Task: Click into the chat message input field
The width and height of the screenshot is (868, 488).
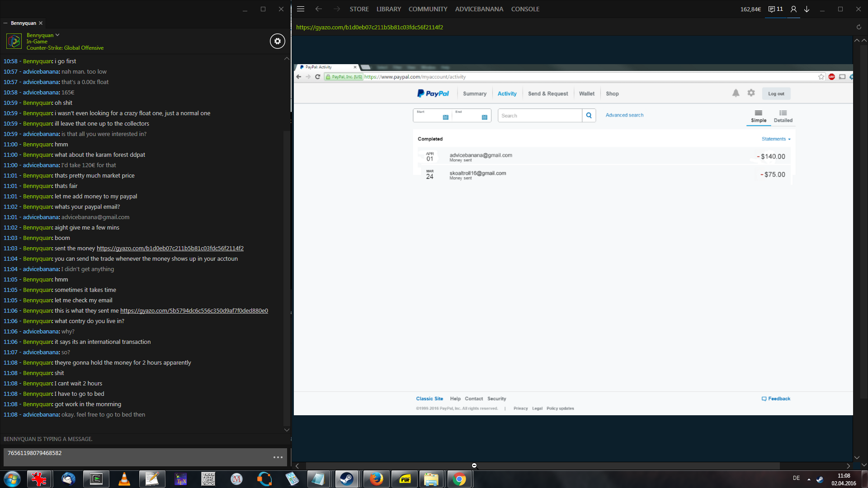Action: pos(136,456)
